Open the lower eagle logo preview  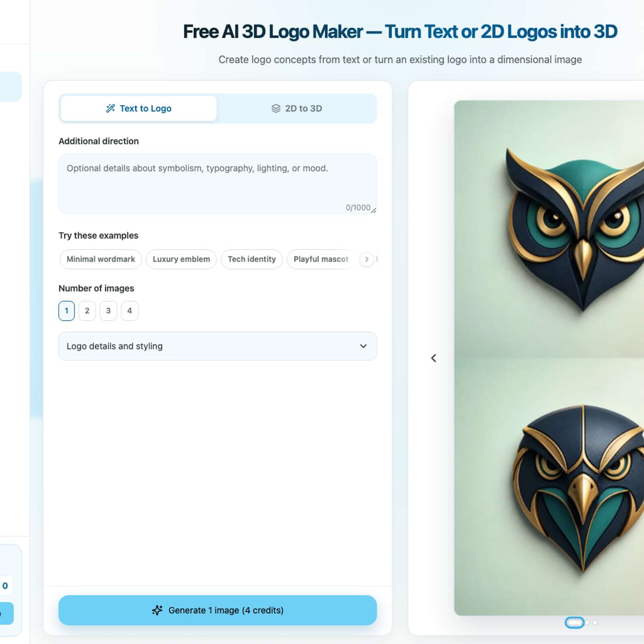pos(549,487)
